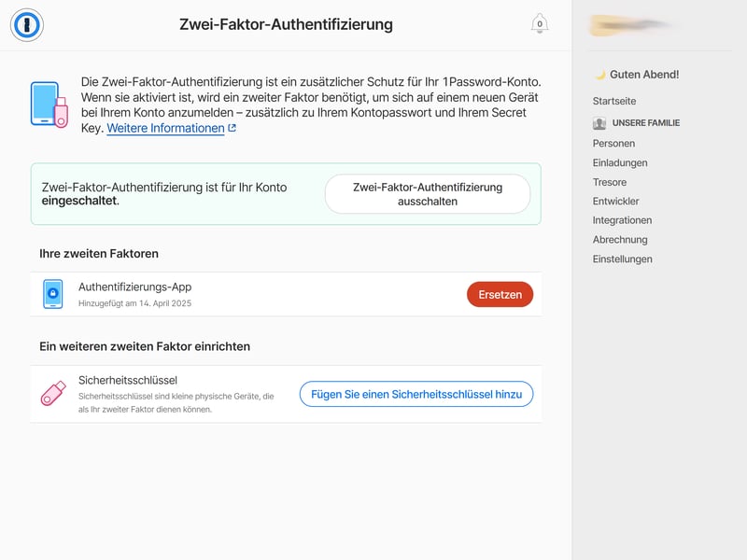Viewport: 747px width, 560px height.
Task: Click the external link icon after Weitere Informationen
Action: (x=232, y=129)
